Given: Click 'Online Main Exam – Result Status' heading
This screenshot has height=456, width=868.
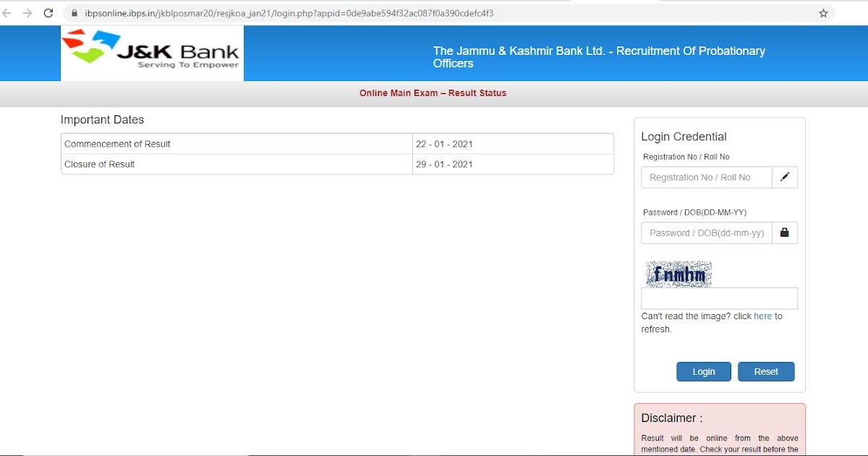Looking at the screenshot, I should click(x=433, y=93).
